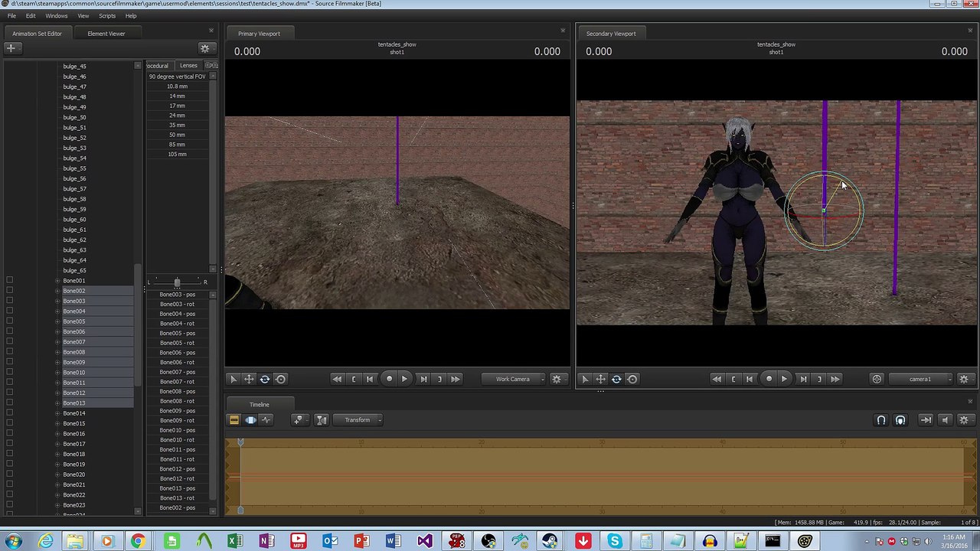Expand the Bone010 tree node
Viewport: 980px width, 551px height.
tap(57, 373)
